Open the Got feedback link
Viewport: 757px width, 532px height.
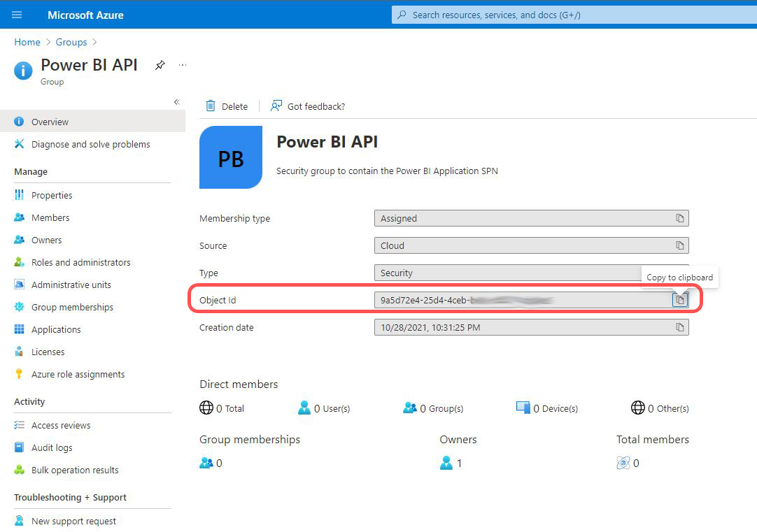(308, 106)
